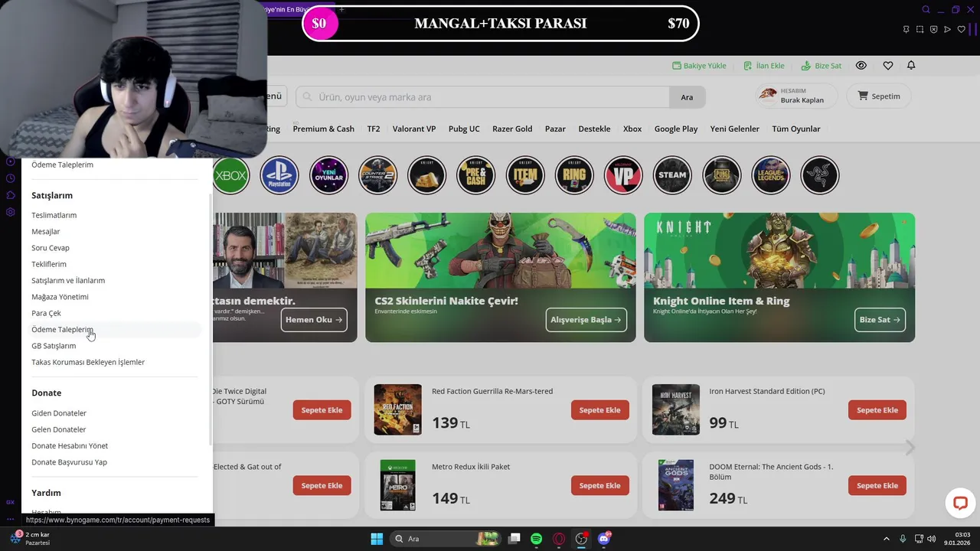Click Alışverişe Başla on CS2 banner
This screenshot has width=980, height=551.
pos(586,320)
